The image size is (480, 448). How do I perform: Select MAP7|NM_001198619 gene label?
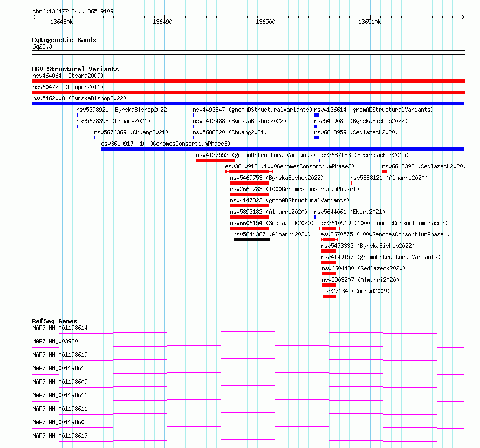pos(60,355)
